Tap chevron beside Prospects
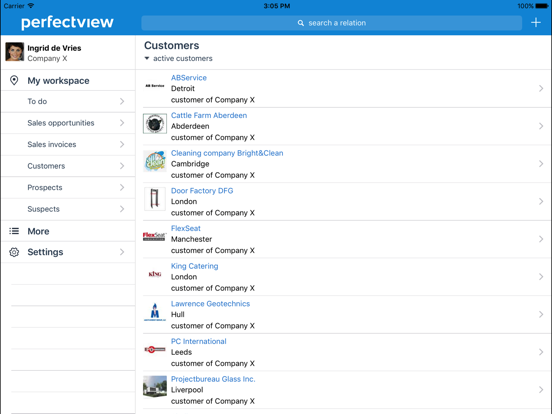 point(122,187)
